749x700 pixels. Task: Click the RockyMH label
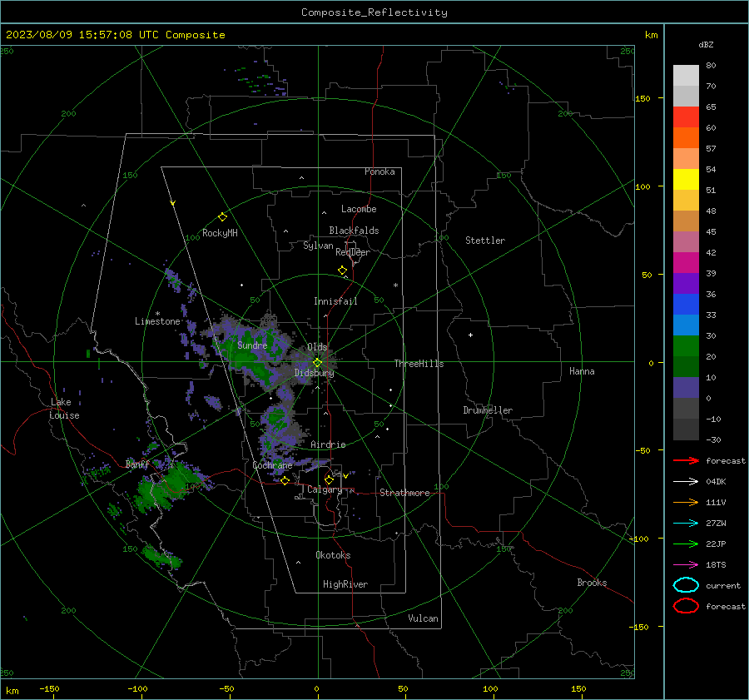(x=220, y=233)
